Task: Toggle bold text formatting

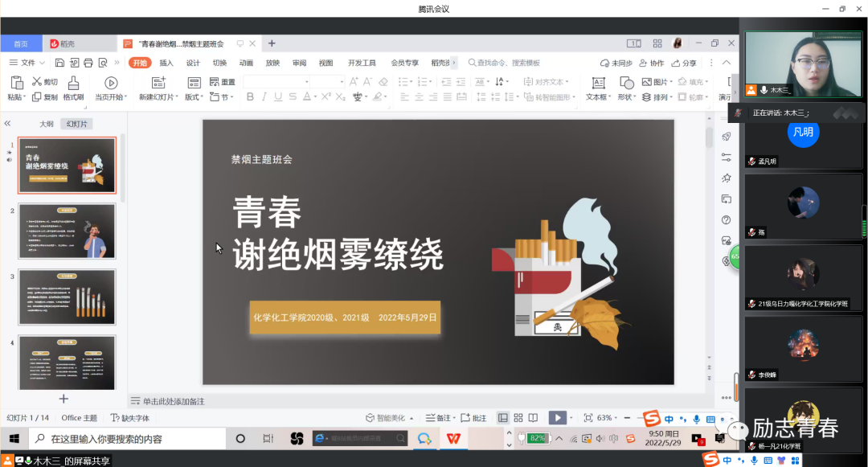Action: [250, 97]
